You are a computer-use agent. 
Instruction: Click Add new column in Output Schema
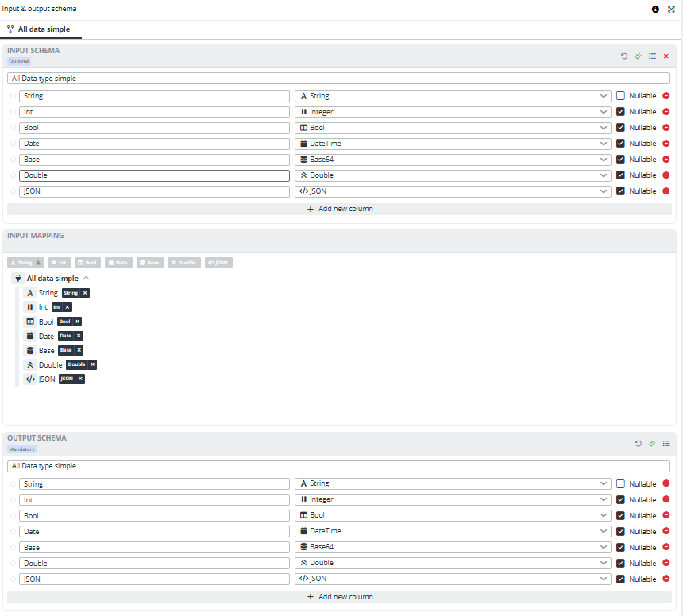[x=340, y=596]
